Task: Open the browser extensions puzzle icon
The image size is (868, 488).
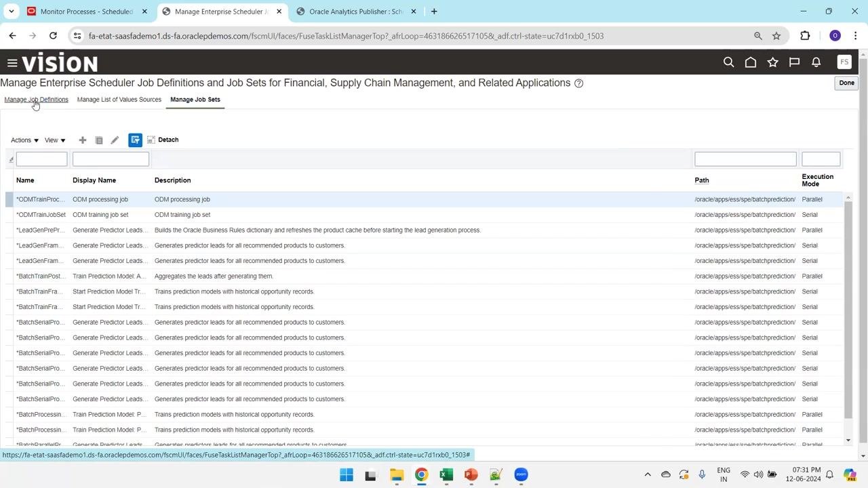Action: click(805, 36)
